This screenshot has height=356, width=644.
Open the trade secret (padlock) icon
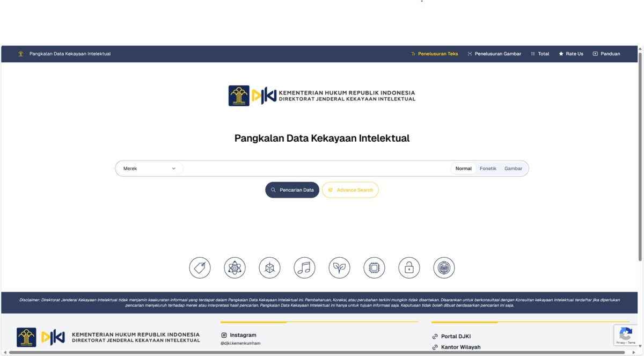(409, 267)
